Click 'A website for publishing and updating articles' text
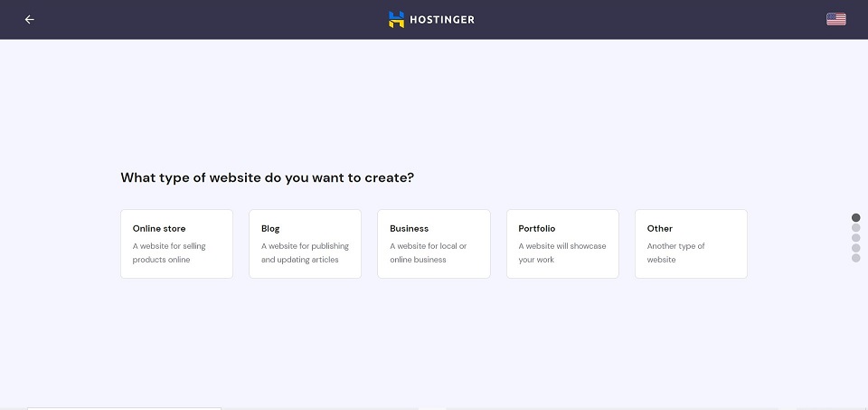This screenshot has height=410, width=868. pos(305,253)
